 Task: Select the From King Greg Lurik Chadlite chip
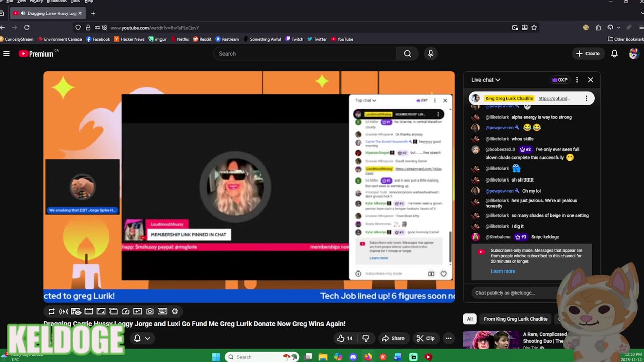(x=515, y=319)
